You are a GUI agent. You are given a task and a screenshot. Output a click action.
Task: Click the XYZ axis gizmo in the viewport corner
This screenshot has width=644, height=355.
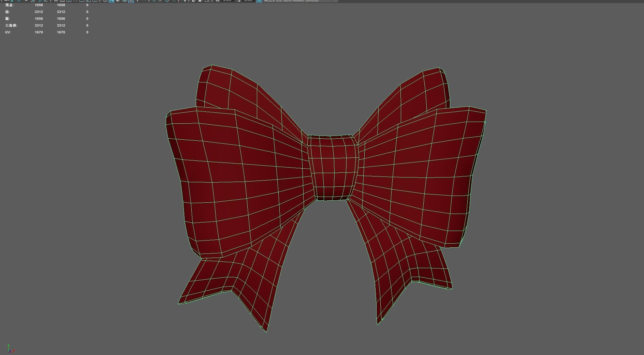(11, 349)
